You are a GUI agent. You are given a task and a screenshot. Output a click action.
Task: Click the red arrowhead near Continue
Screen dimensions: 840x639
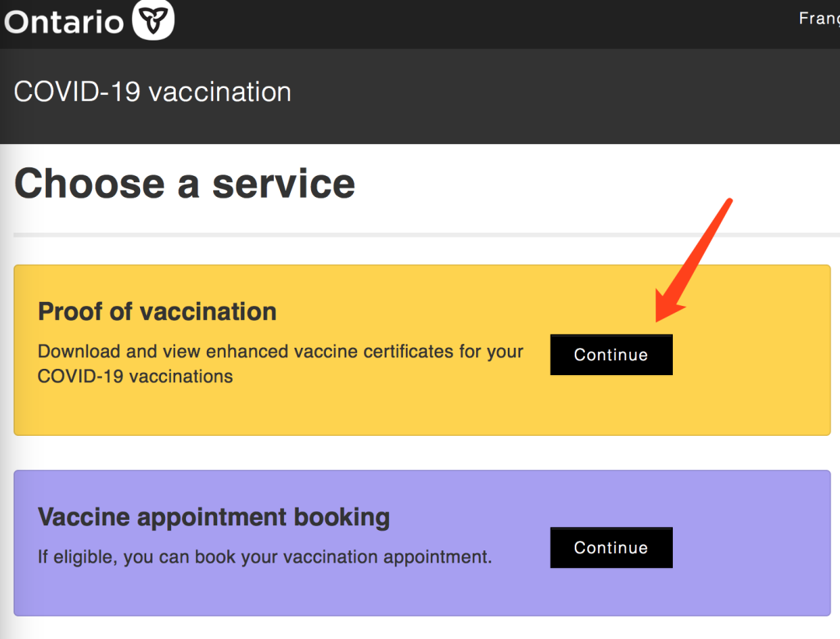[668, 306]
